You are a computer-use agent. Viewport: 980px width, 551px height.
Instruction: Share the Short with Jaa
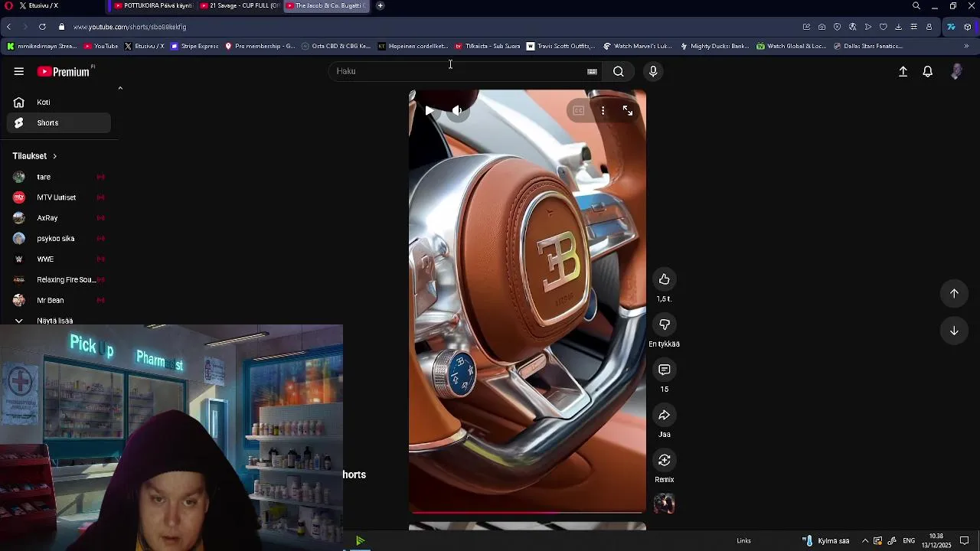tap(665, 415)
